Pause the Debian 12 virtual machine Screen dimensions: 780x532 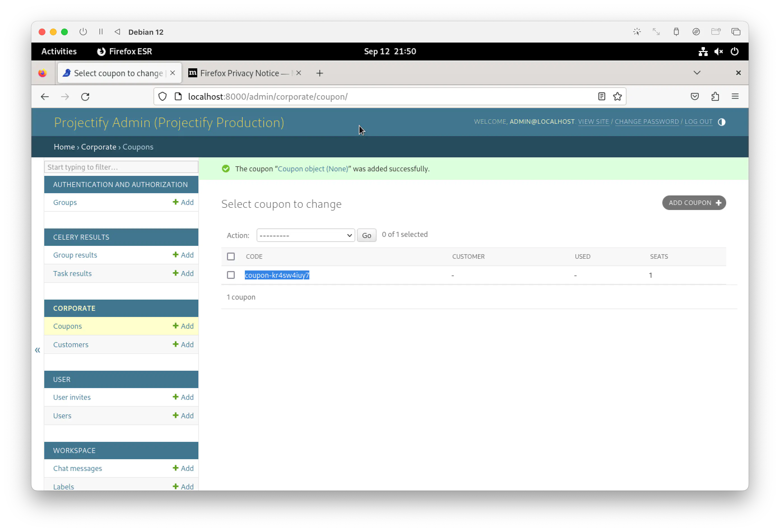101,32
